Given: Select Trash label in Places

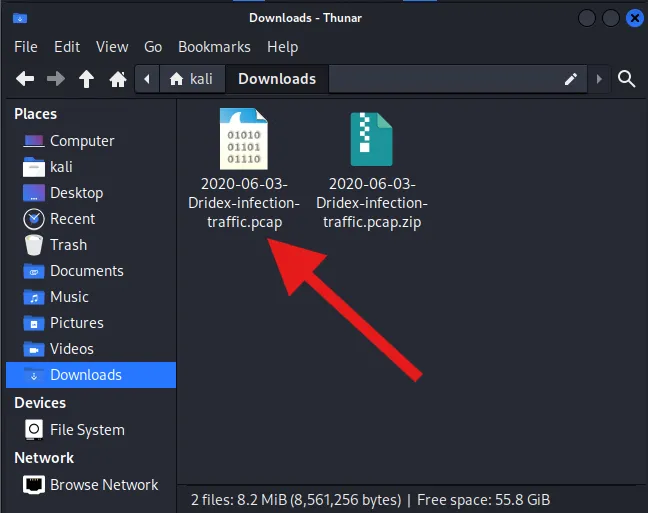Looking at the screenshot, I should (x=68, y=245).
